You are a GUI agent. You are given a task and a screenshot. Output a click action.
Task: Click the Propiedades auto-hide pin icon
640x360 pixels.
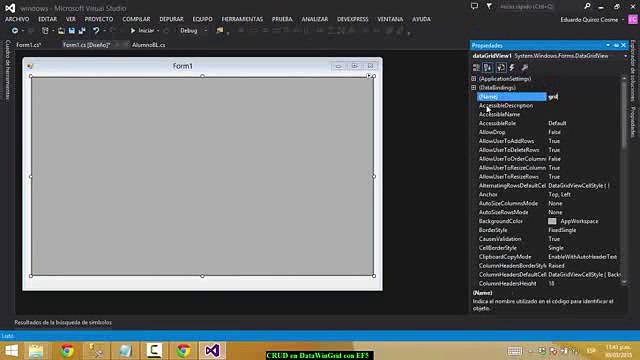616,45
